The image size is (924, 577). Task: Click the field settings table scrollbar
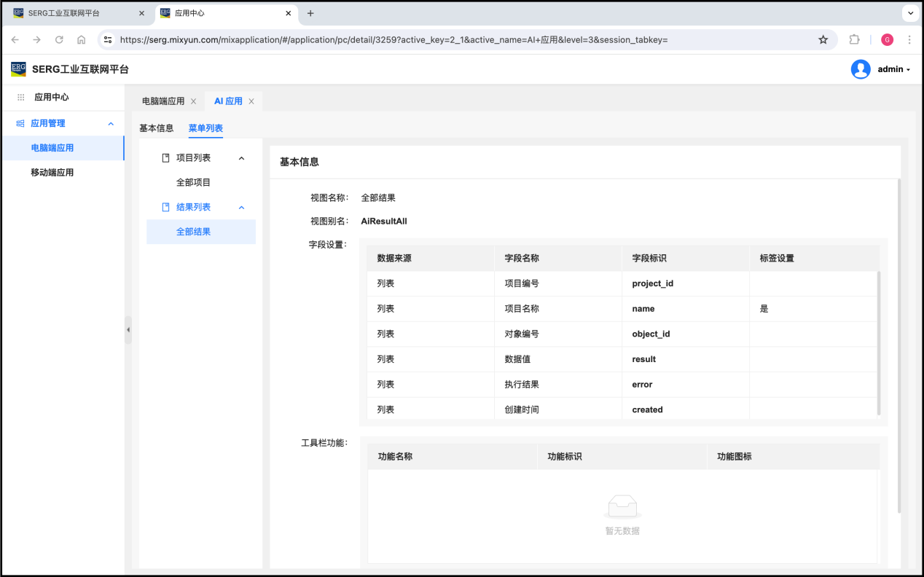[x=878, y=342]
